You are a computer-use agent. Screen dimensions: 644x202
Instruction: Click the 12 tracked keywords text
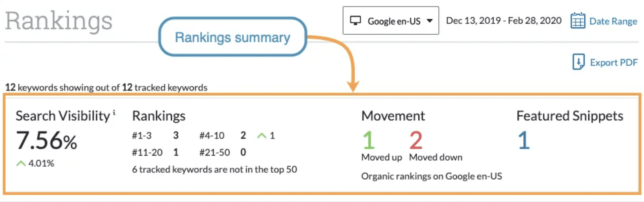point(164,88)
